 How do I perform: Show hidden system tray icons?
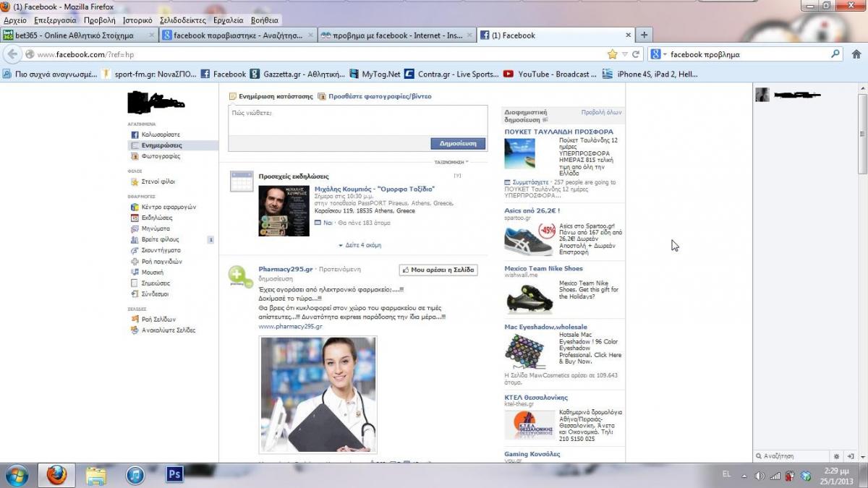click(x=744, y=476)
